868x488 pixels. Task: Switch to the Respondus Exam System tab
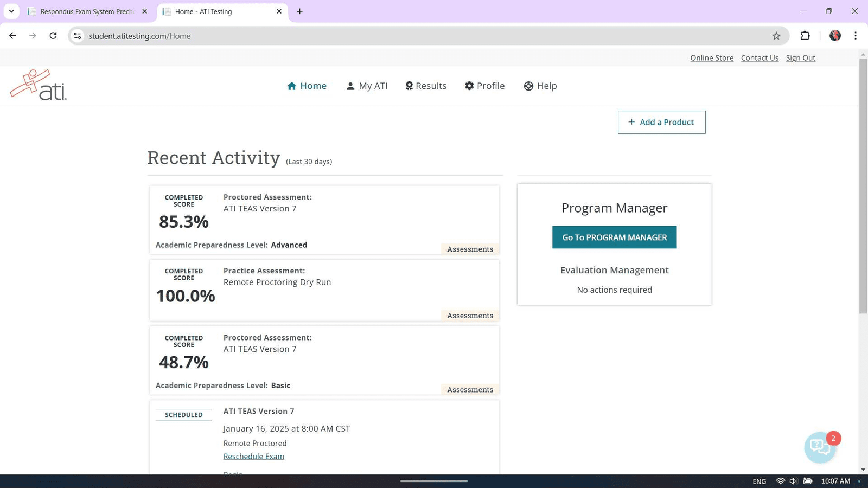(87, 11)
